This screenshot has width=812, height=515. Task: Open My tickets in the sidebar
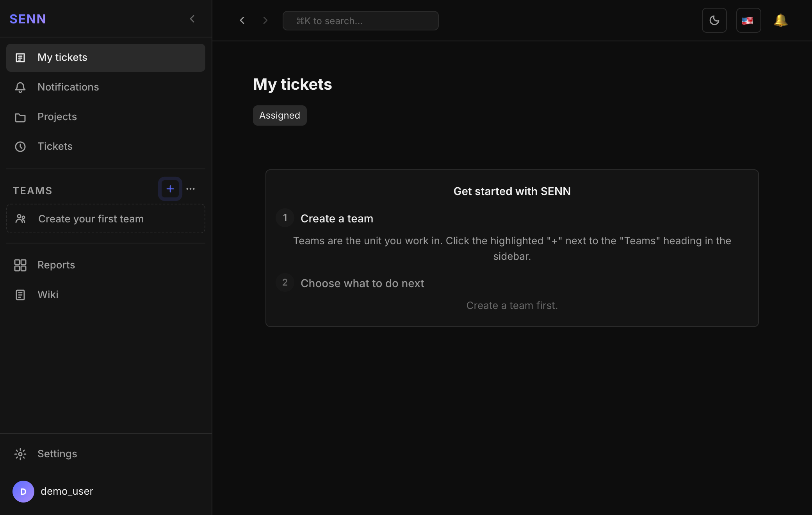click(x=106, y=58)
